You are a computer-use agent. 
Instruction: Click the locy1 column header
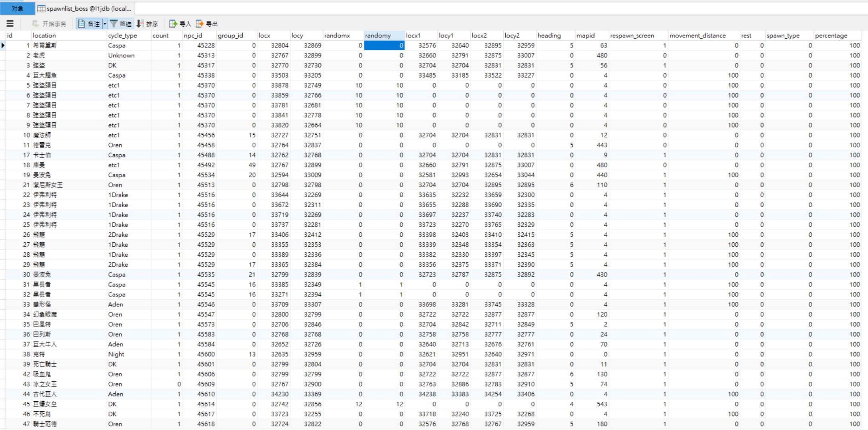pyautogui.click(x=454, y=35)
